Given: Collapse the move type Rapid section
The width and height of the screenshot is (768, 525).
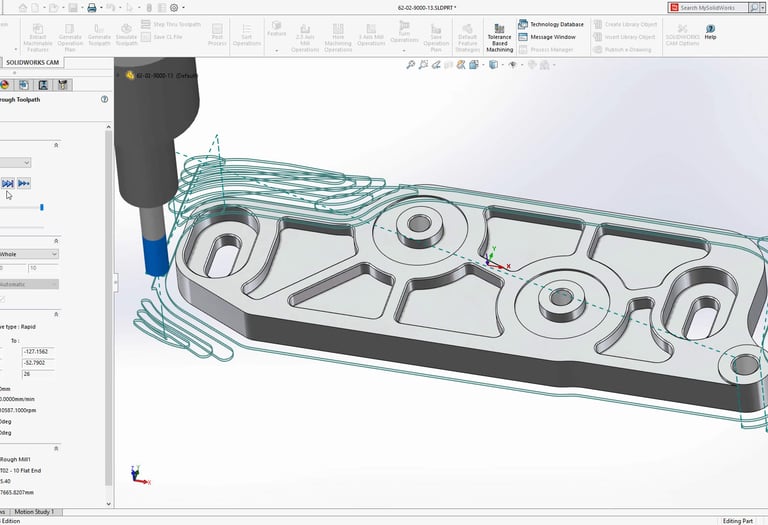Looking at the screenshot, I should 56,314.
